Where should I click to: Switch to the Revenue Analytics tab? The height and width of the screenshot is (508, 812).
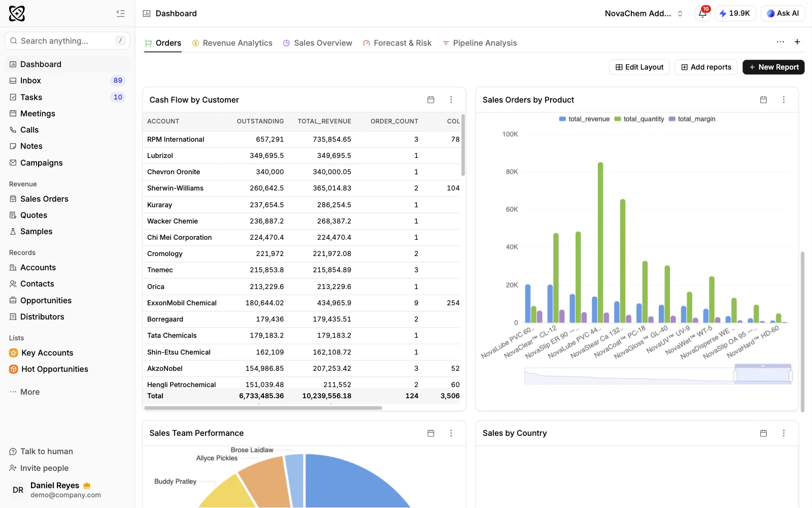[x=232, y=43]
